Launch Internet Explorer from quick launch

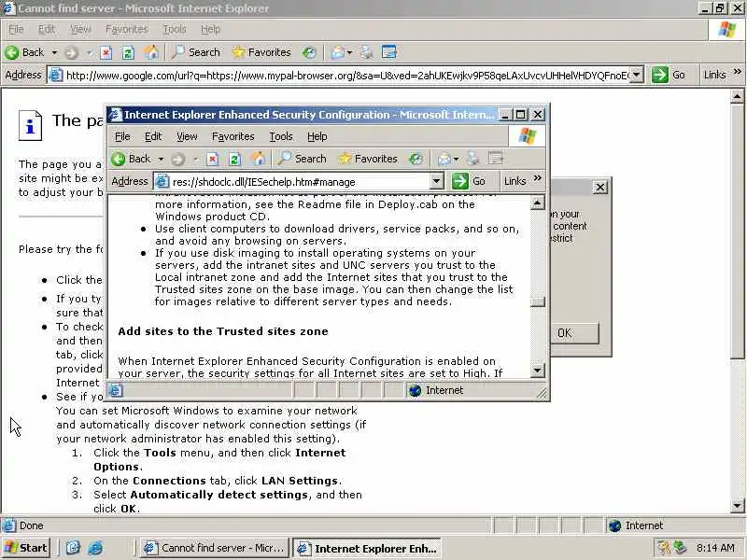pyautogui.click(x=95, y=548)
